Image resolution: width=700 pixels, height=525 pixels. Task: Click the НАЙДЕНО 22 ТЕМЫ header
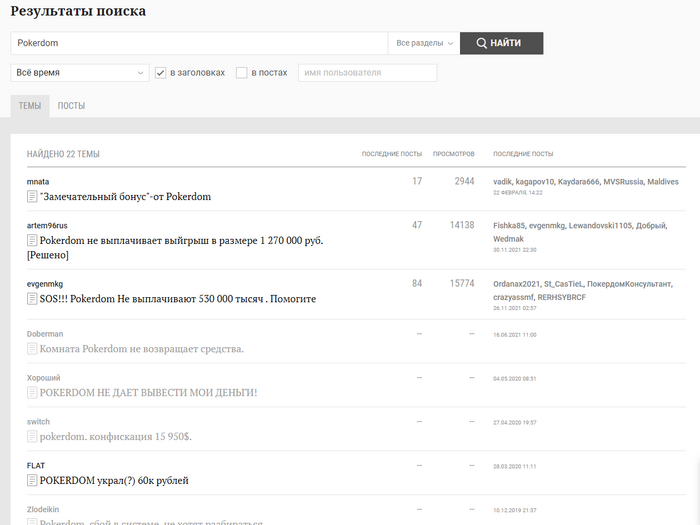pyautogui.click(x=63, y=154)
